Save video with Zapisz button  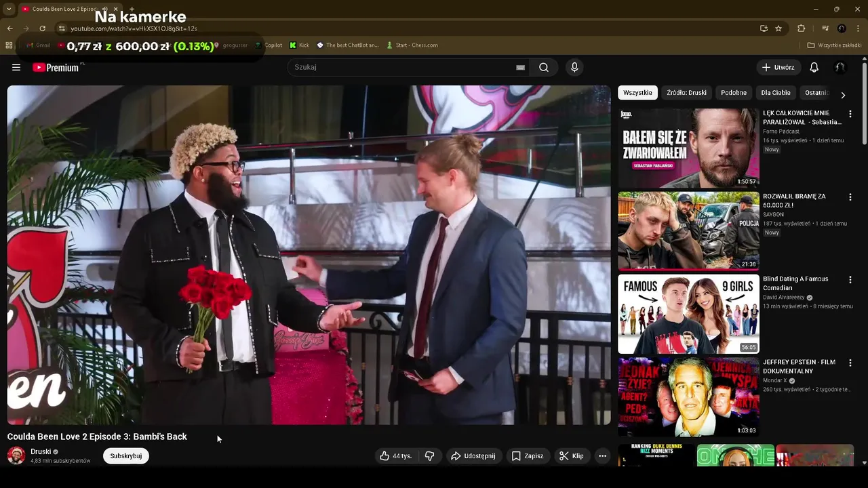527,456
